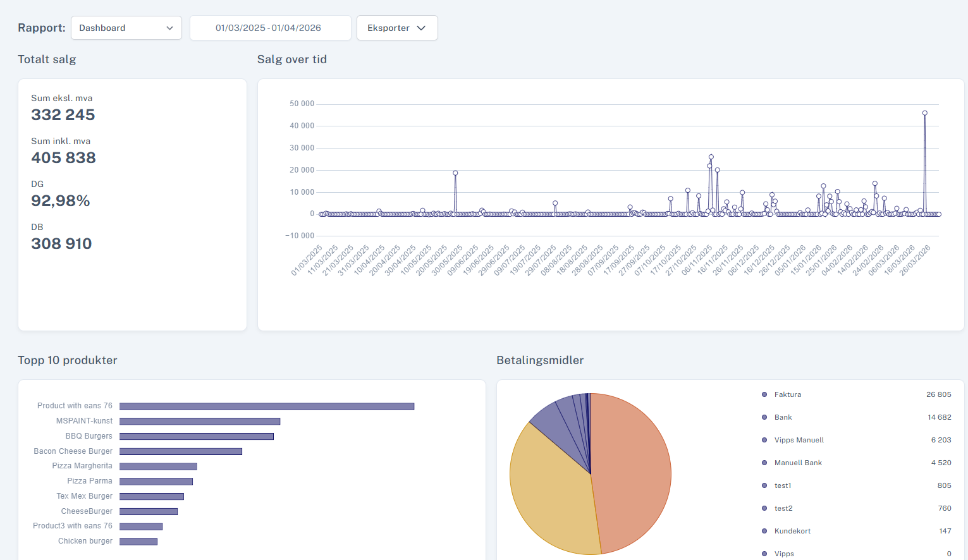Open the Dashboard report dropdown
The image size is (968, 560).
point(126,28)
